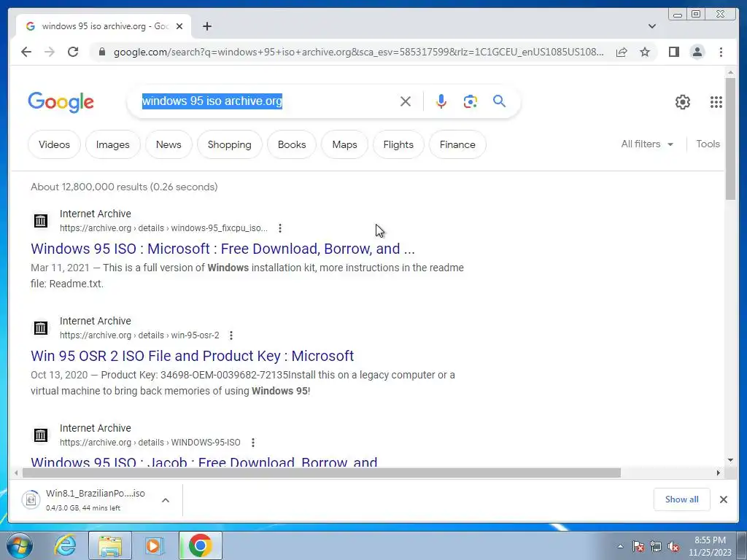
Task: Open the network tray icon
Action: coord(656,546)
